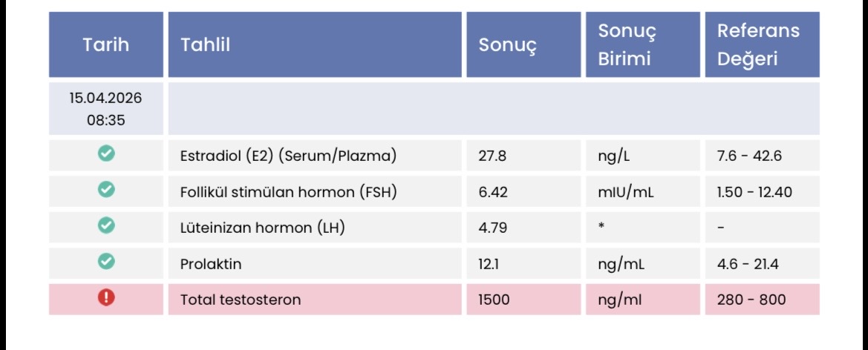Click the 1500 testosterone result value
Screen dimensions: 868x350
[x=495, y=300]
